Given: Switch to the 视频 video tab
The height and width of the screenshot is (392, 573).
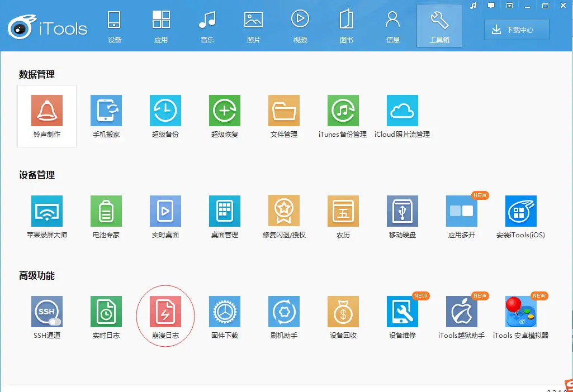Looking at the screenshot, I should tap(300, 26).
